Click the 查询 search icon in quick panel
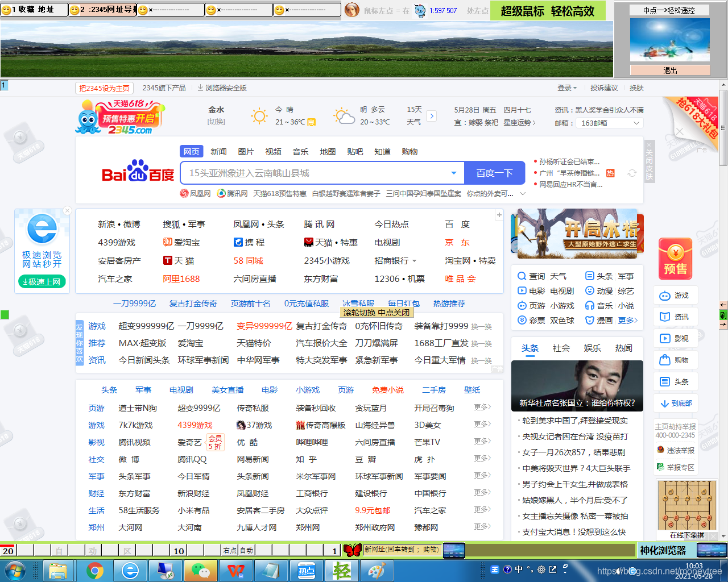This screenshot has width=728, height=582. coord(522,276)
